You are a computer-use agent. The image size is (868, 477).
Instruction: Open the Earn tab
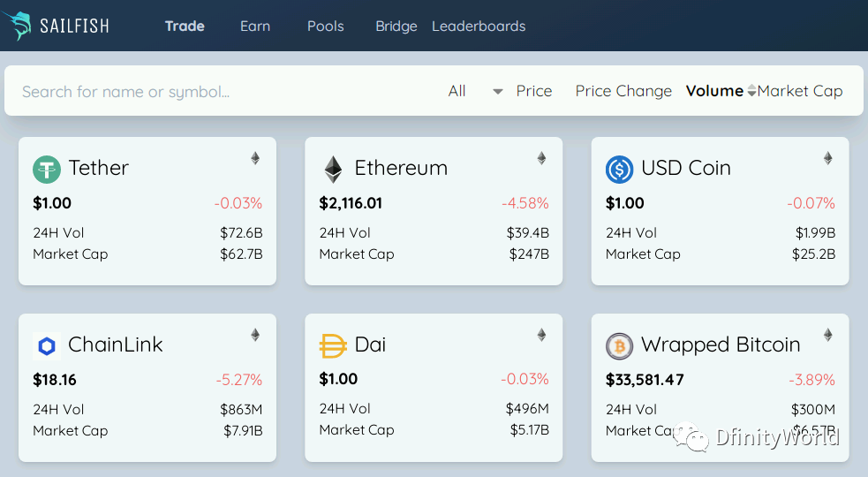255,26
